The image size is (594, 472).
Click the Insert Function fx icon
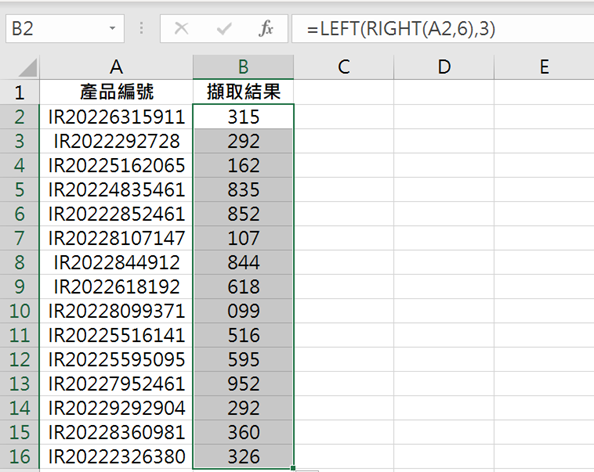coord(266,29)
